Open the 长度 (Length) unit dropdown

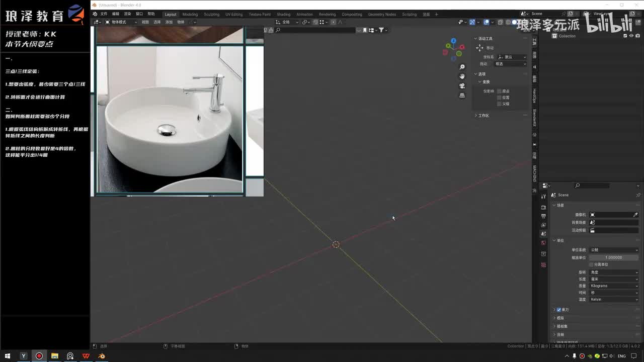613,279
